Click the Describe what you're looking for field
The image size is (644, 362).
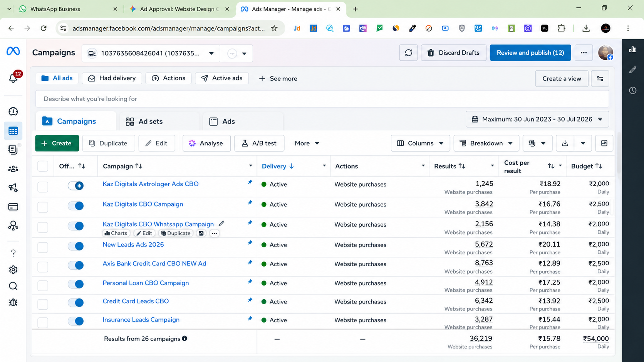tap(322, 99)
